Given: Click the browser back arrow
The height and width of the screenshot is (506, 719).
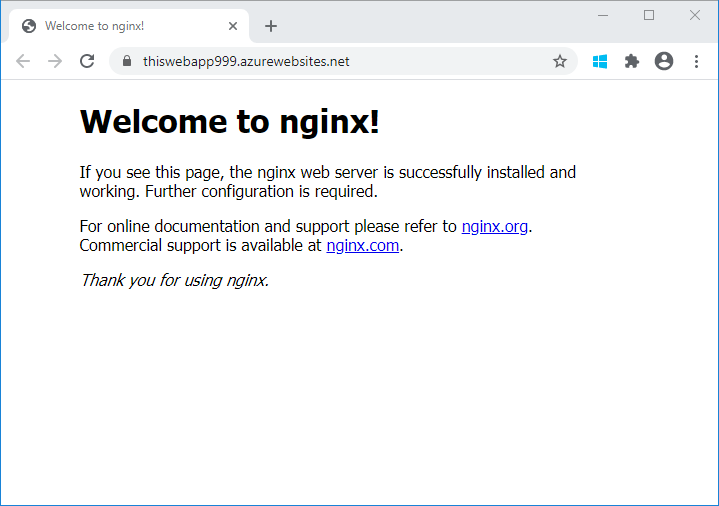Looking at the screenshot, I should coord(23,61).
